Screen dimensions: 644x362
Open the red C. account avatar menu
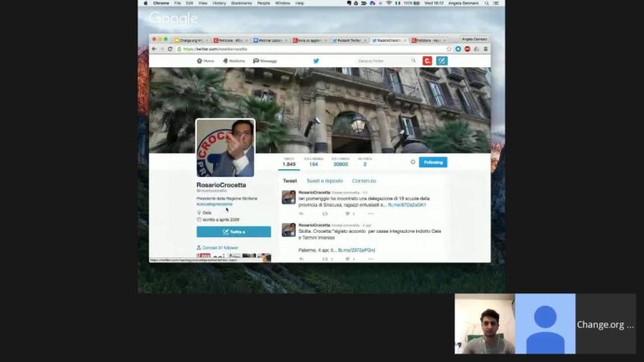pyautogui.click(x=427, y=60)
